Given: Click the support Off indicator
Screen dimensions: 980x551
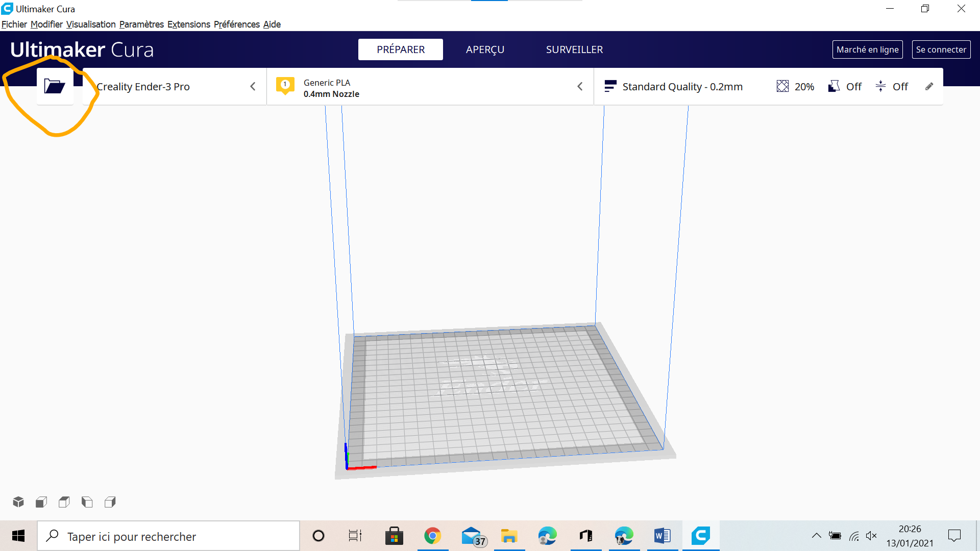Looking at the screenshot, I should [x=845, y=87].
